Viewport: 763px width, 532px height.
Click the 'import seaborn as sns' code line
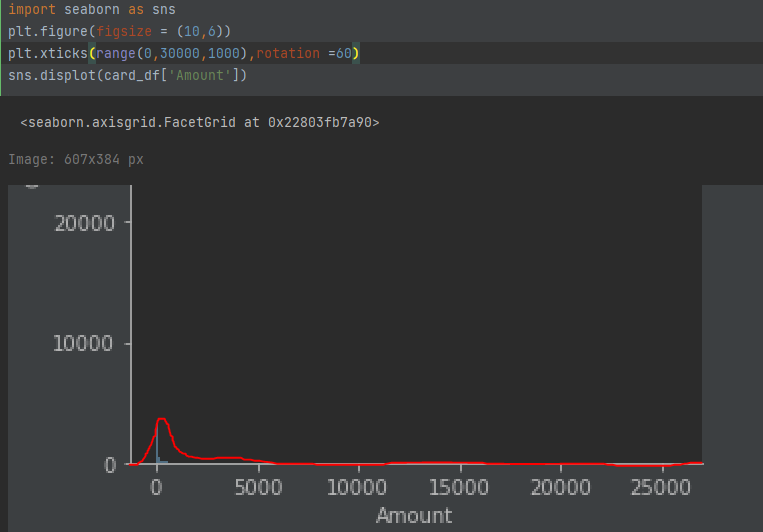pos(91,10)
